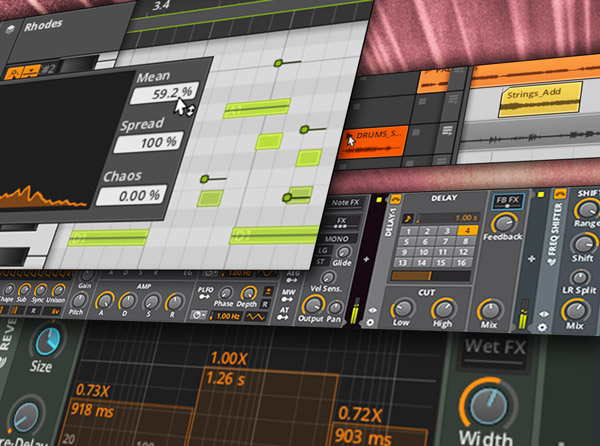Click the reverb Size knob

click(x=49, y=341)
